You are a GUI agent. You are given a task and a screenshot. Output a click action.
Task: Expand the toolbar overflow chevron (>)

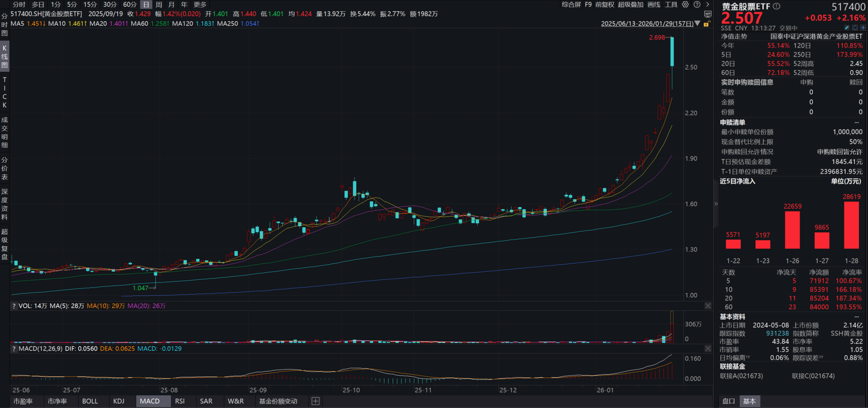click(708, 5)
